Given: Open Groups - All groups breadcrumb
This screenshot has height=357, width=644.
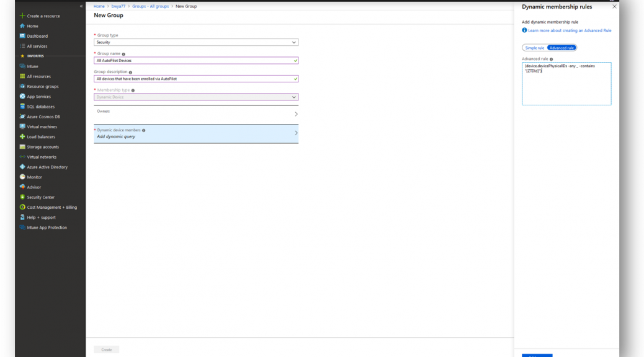Looking at the screenshot, I should (x=150, y=6).
